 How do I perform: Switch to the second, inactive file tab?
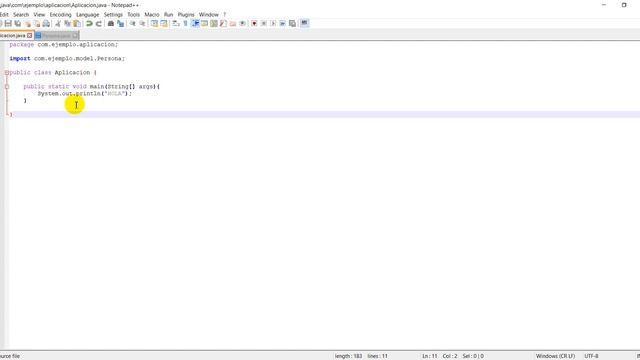pyautogui.click(x=56, y=36)
